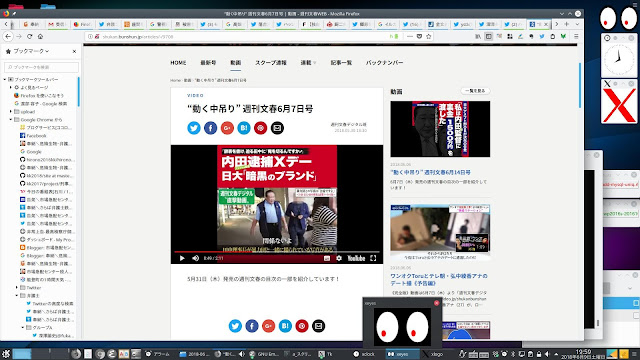
Task: Play the YouTube video
Action: pos(182,258)
